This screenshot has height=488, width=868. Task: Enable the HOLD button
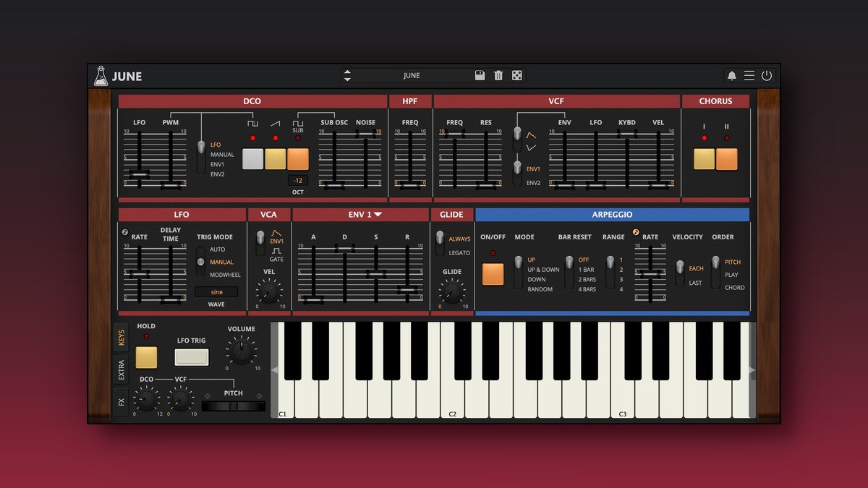[146, 357]
